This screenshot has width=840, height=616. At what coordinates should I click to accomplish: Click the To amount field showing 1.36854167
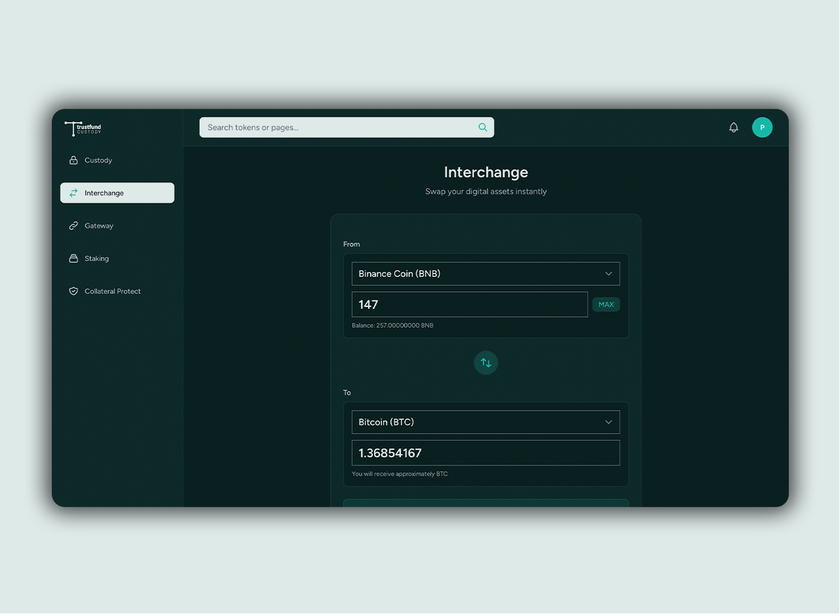486,453
